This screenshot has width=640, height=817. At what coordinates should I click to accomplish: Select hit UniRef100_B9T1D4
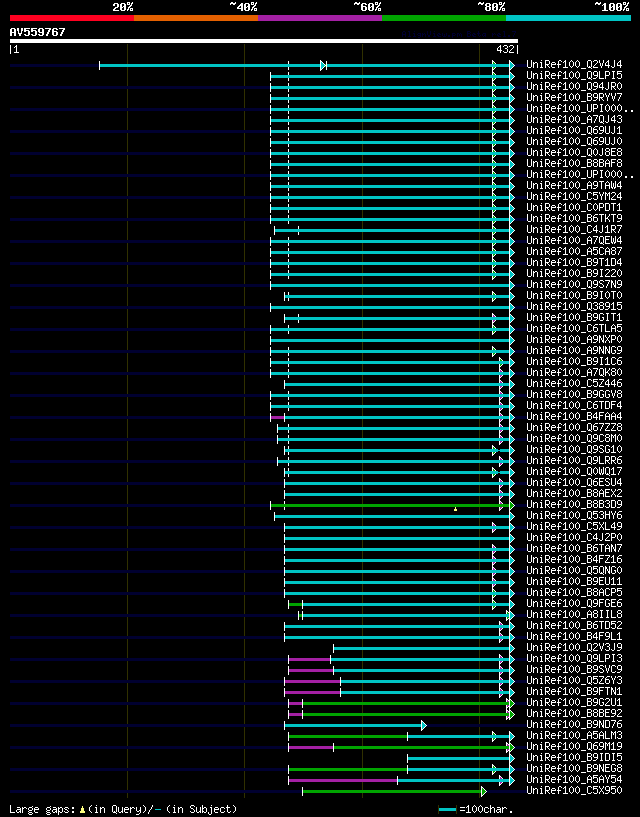point(574,262)
